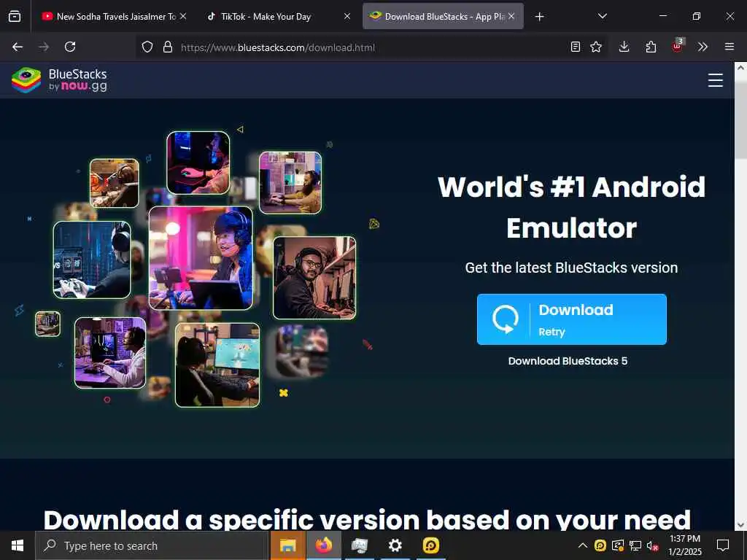Open the downloads panel
The width and height of the screenshot is (747, 560).
pyautogui.click(x=624, y=47)
